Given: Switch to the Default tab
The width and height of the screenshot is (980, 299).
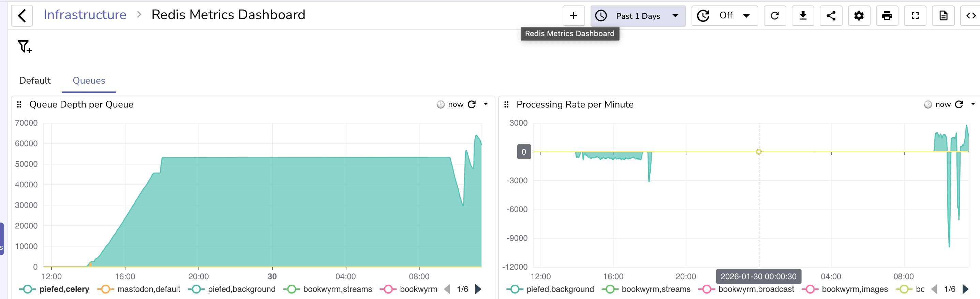Looking at the screenshot, I should (35, 80).
